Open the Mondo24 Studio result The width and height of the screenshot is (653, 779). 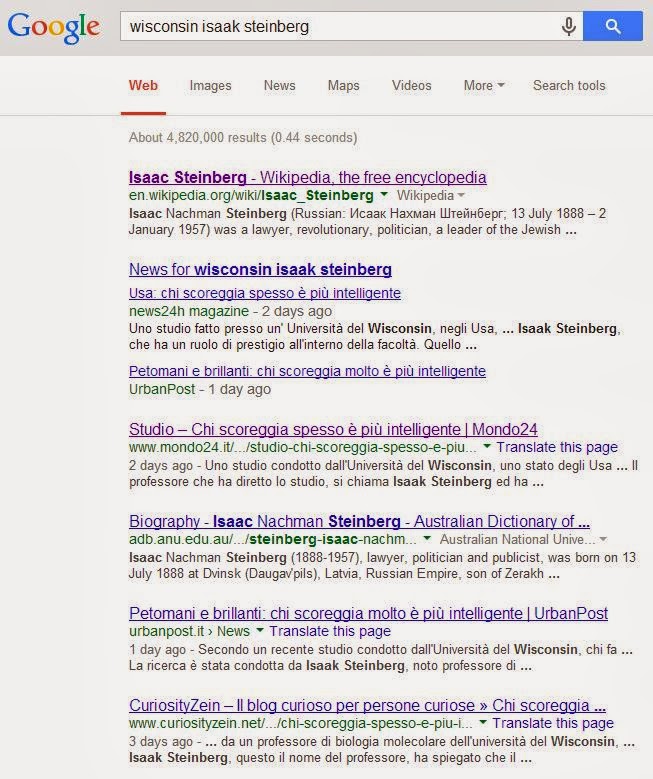click(333, 429)
